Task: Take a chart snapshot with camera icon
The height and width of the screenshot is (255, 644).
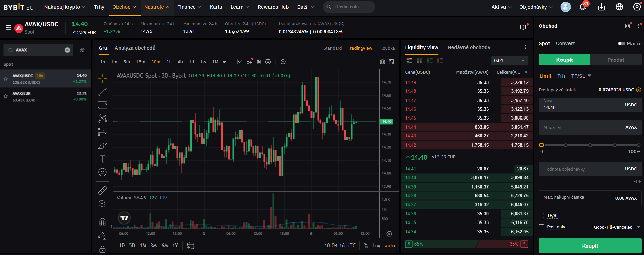Action: click(382, 62)
